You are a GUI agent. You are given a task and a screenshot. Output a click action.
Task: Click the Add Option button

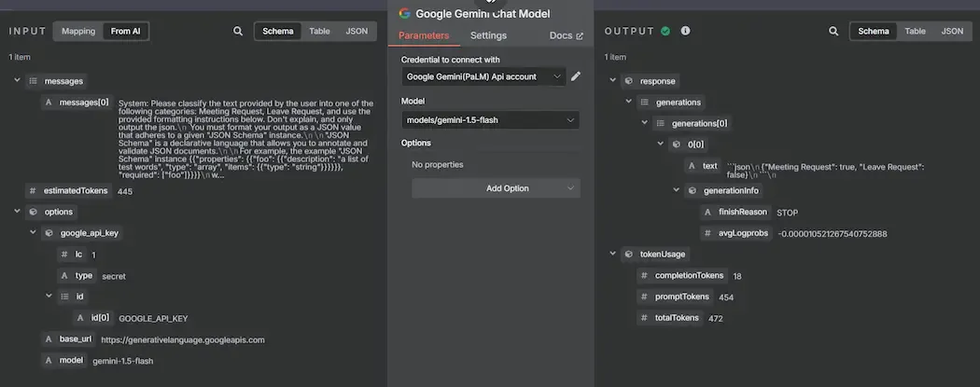(496, 188)
